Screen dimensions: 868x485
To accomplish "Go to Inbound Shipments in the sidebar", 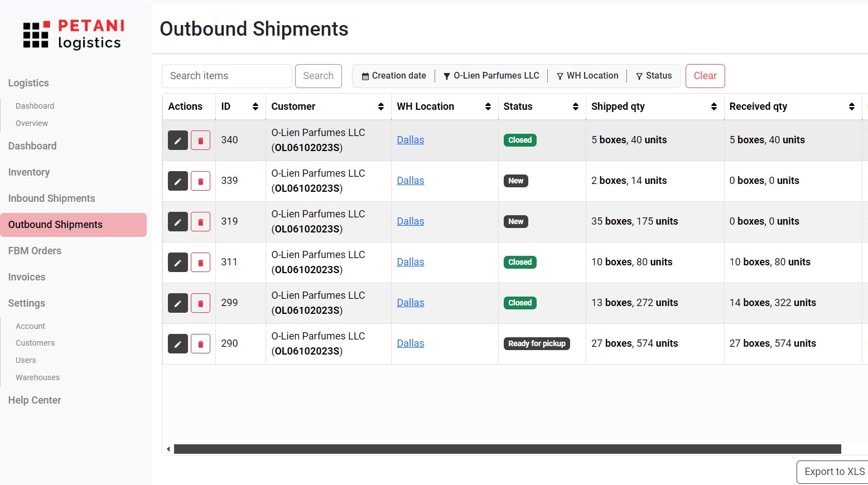I will pos(51,198).
